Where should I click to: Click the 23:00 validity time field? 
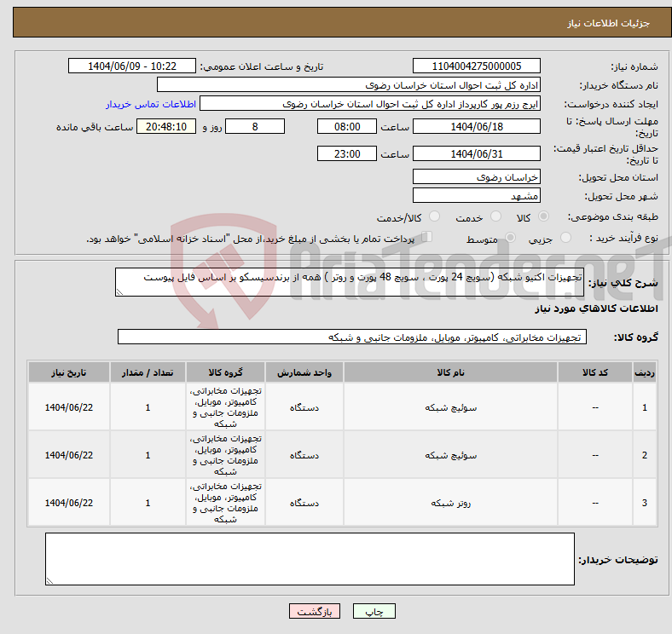coord(346,153)
